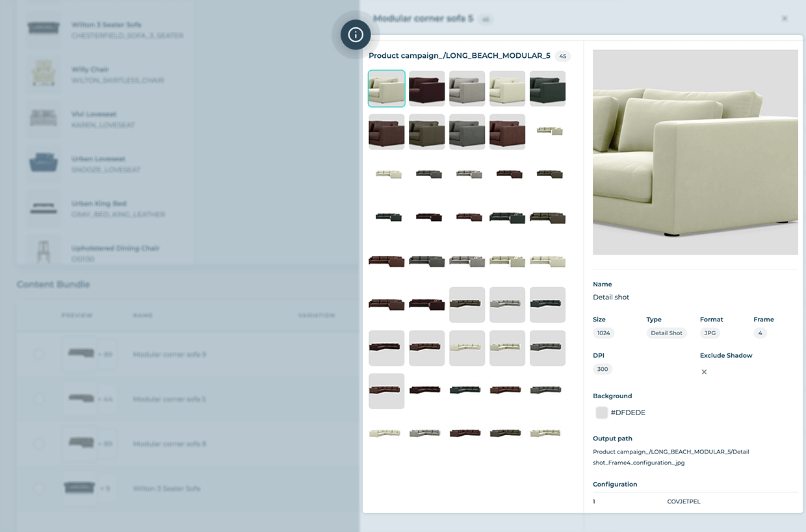Open the circular info icon near the modal

point(355,34)
